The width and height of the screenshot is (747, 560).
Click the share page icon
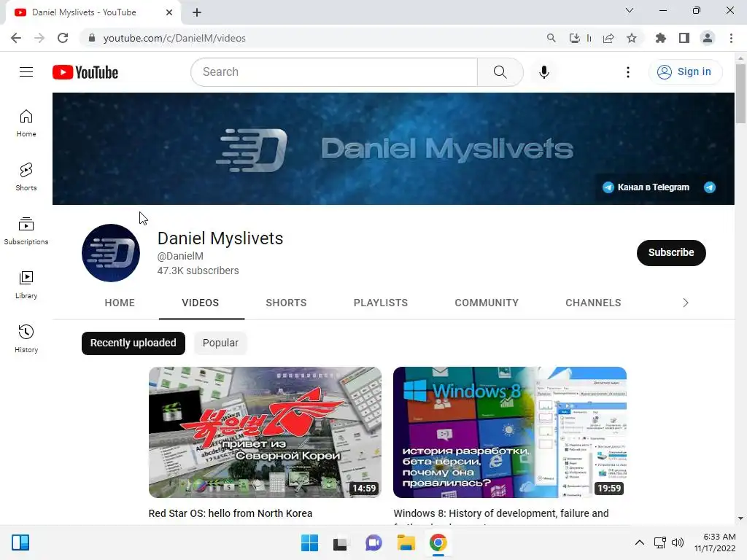(608, 38)
